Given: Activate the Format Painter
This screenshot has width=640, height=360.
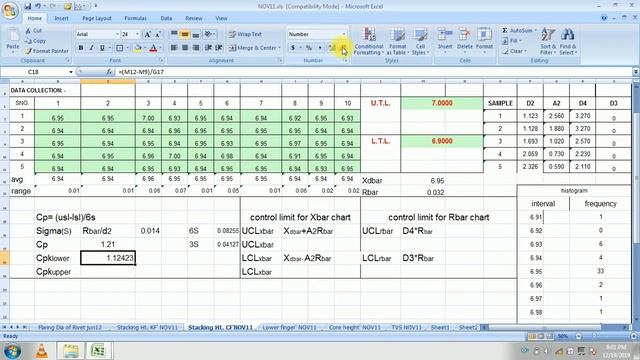Looking at the screenshot, I should (47, 51).
